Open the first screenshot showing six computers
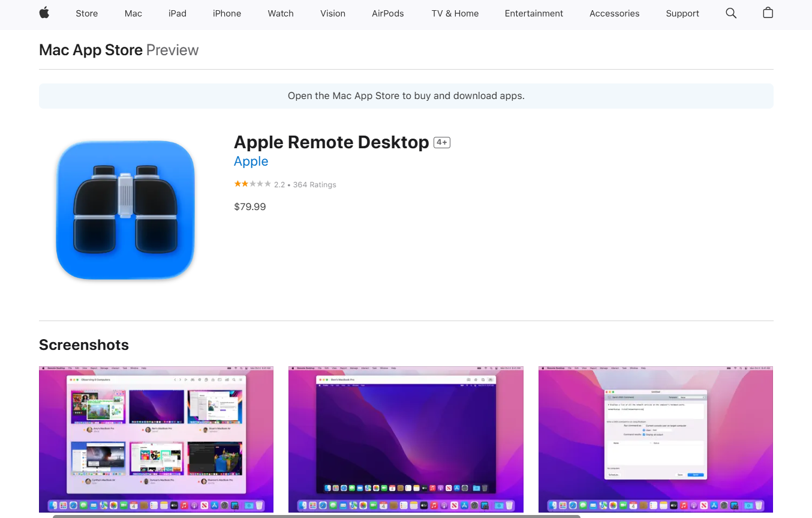 156,439
